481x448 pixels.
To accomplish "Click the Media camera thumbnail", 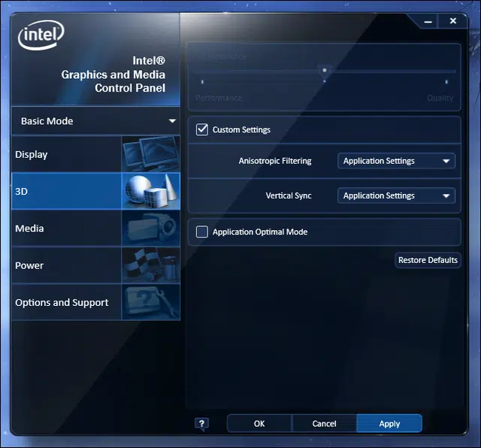I will point(150,229).
